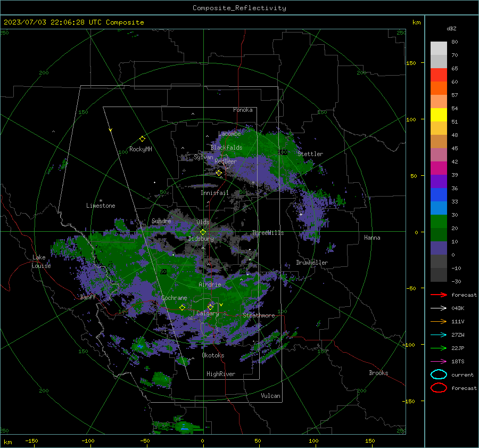The image size is (479, 448).
Task: Click the ThreeHills town label
Action: tap(268, 233)
